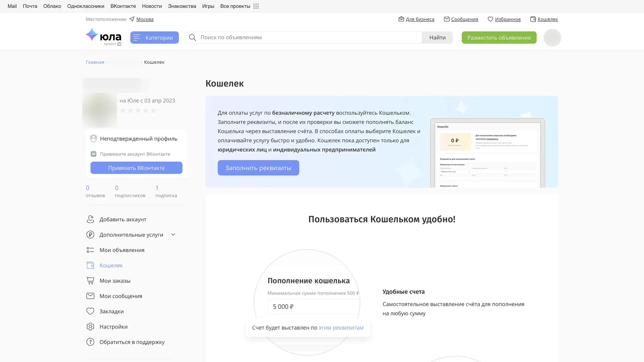The image size is (644, 362).
Task: Open the Категории menu button
Action: 154,38
